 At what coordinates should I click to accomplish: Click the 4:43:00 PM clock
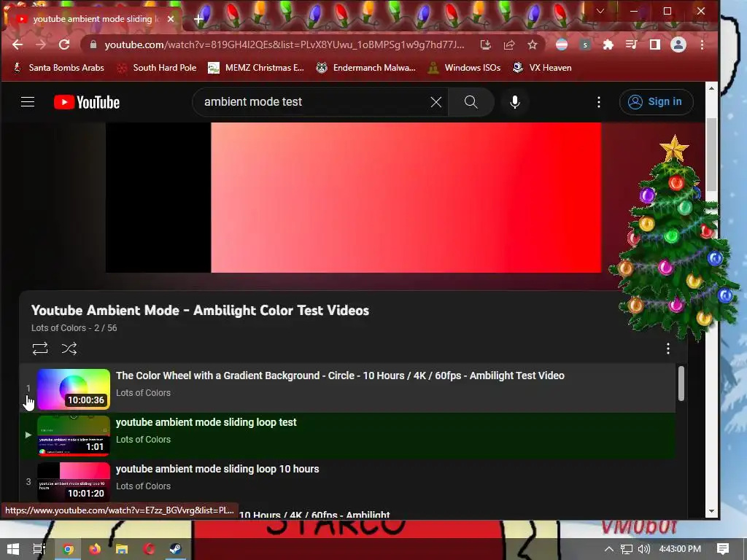click(680, 549)
